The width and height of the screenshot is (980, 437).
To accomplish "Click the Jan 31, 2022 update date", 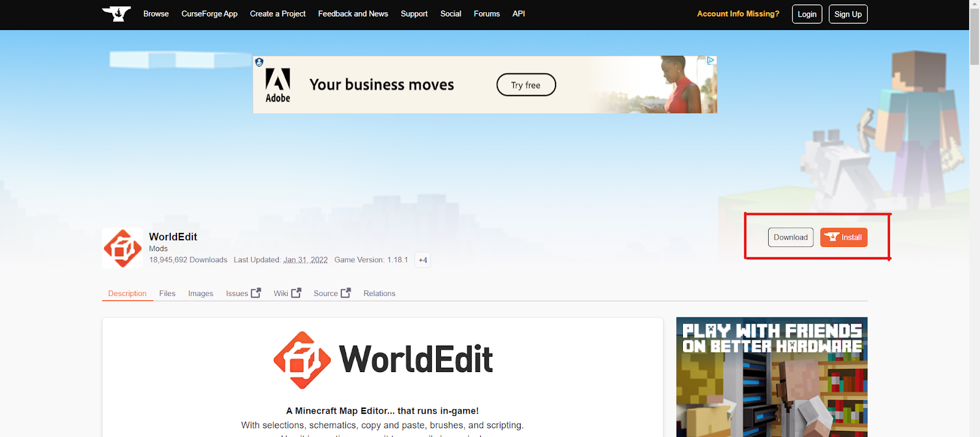I will point(306,260).
